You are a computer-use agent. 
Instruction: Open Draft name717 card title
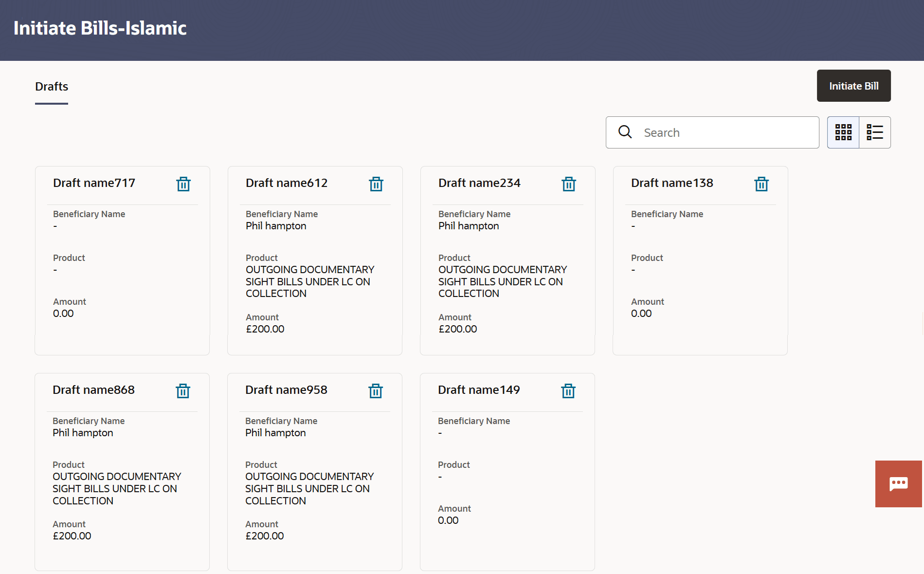coord(94,183)
